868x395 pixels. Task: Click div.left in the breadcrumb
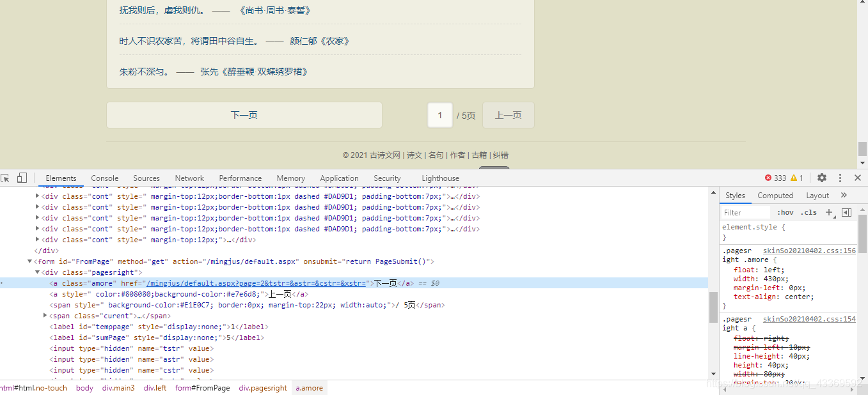point(155,388)
